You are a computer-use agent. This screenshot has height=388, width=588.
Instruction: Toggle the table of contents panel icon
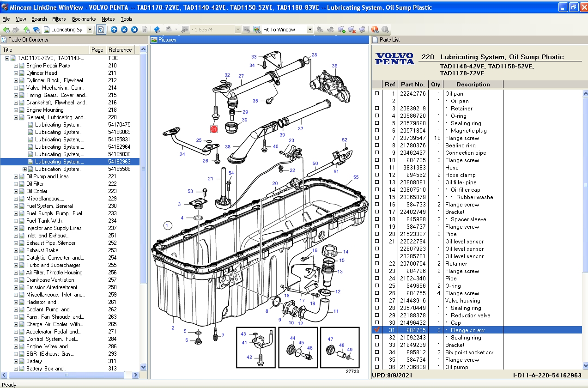pos(102,30)
